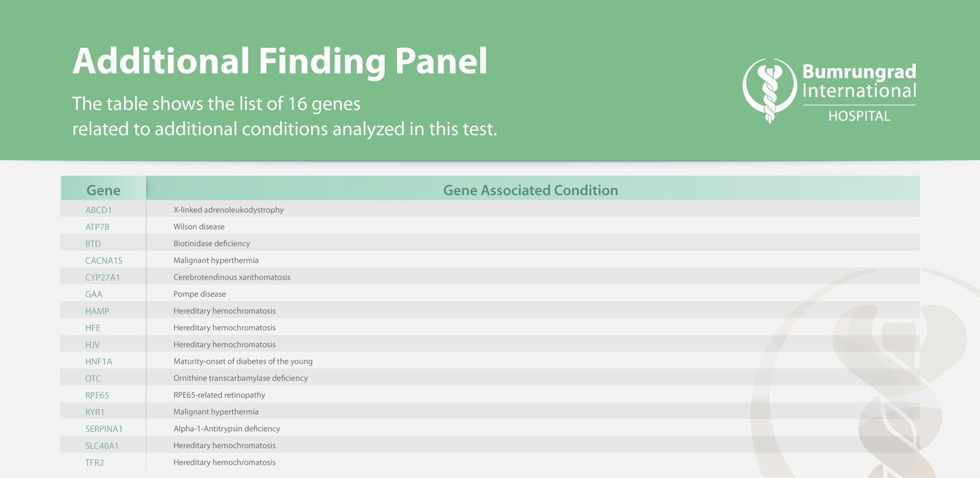Click the Pompe disease text
Screen dimensions: 980x478
[199, 294]
